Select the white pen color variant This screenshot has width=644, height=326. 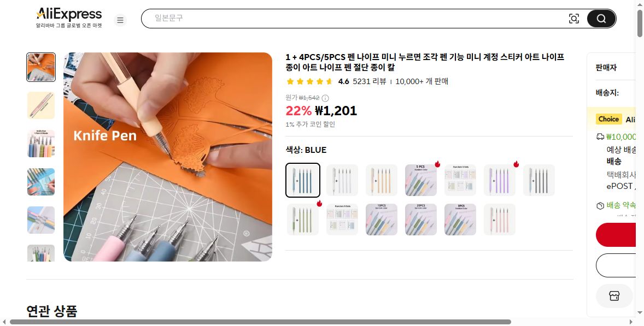[x=342, y=180]
